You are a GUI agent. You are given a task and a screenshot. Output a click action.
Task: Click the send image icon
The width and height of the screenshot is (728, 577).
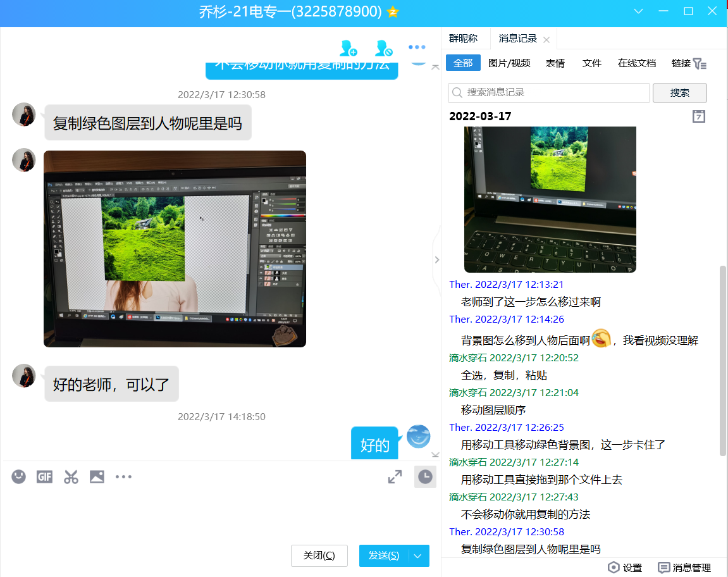tap(97, 476)
